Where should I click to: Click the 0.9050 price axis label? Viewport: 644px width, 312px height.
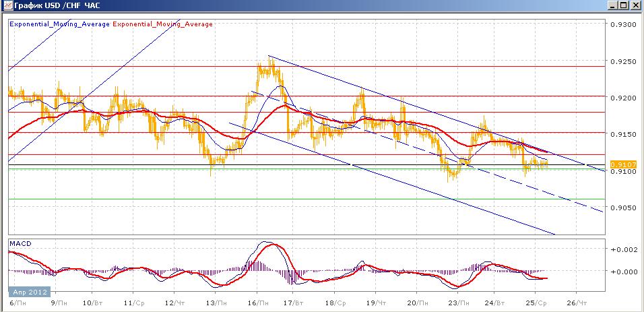(x=623, y=208)
